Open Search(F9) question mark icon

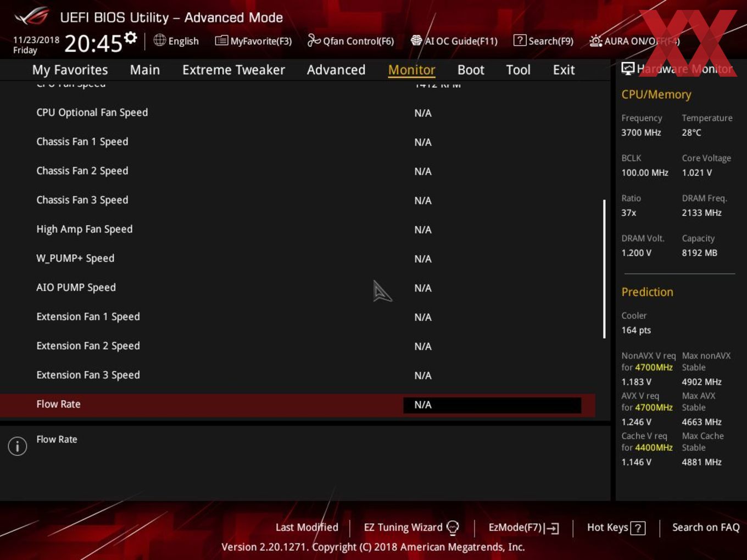[520, 40]
